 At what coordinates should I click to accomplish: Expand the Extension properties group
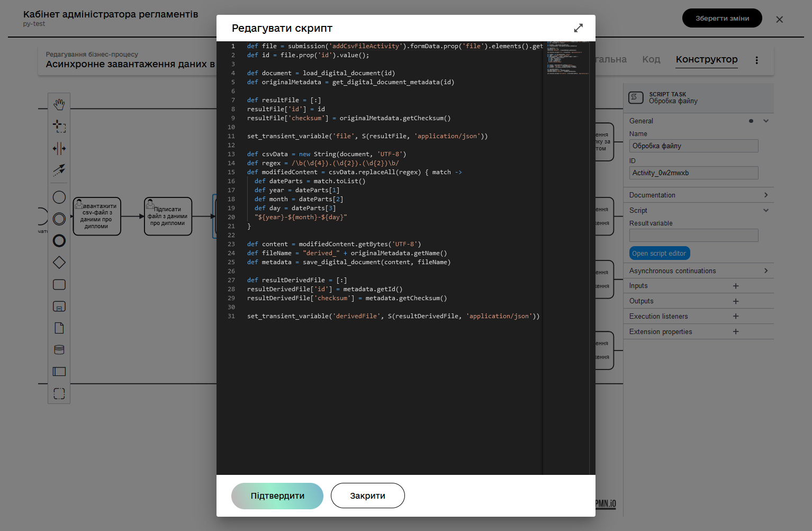click(661, 332)
